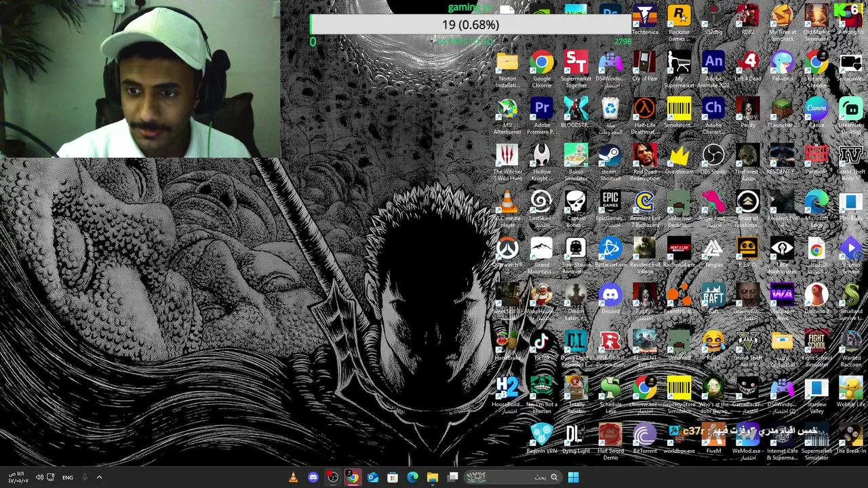Launch Epic Games Launcher shortcut

[610, 209]
